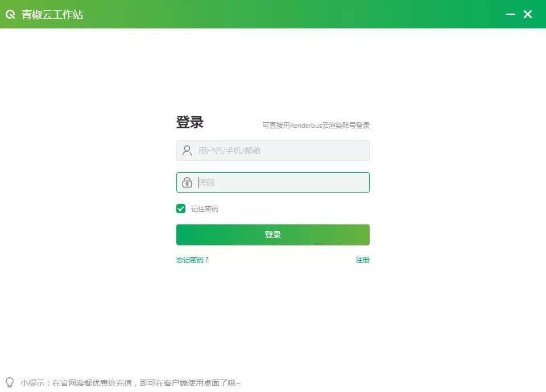The image size is (546, 392).
Task: Click the 记住密码 label text
Action: coord(204,208)
